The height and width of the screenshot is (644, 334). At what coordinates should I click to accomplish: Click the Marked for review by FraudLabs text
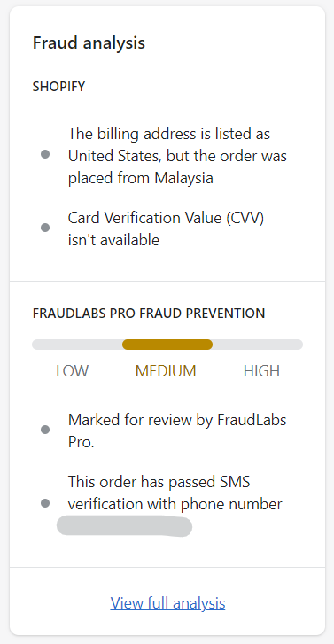pyautogui.click(x=177, y=431)
